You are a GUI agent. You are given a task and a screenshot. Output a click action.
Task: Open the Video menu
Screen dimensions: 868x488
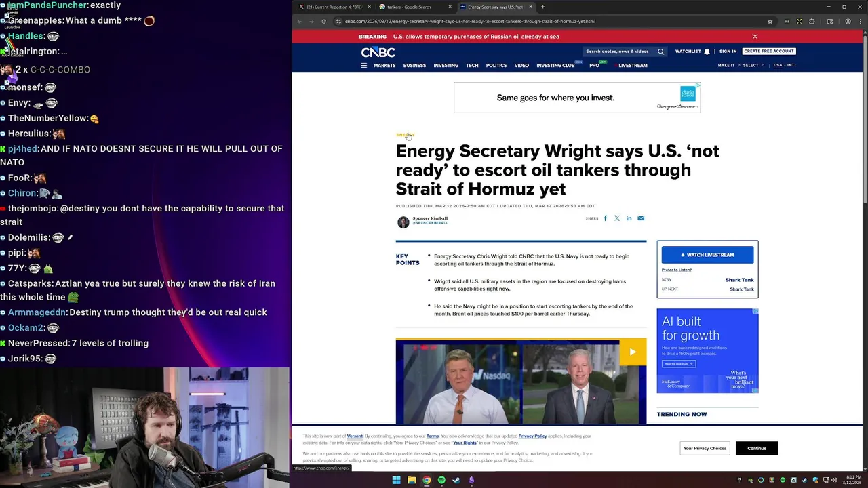pos(521,66)
